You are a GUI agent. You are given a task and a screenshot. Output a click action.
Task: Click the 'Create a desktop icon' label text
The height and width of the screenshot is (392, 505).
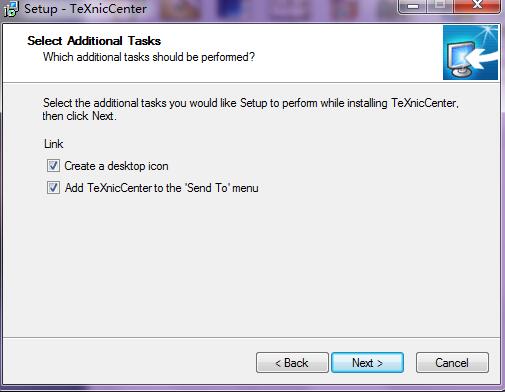(x=116, y=166)
